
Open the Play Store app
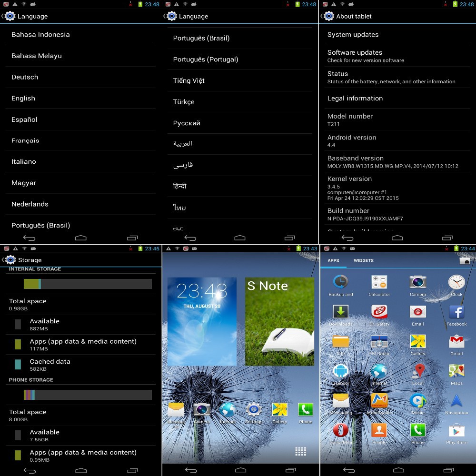coord(456,431)
